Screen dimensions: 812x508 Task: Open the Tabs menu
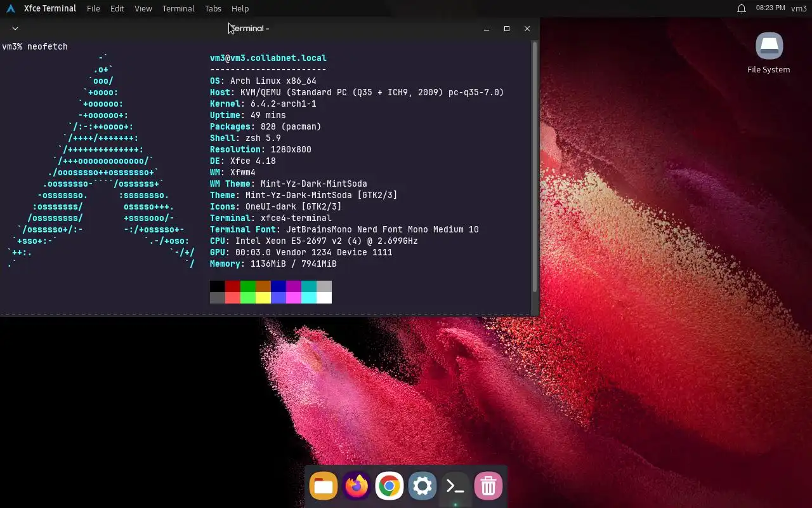pyautogui.click(x=213, y=8)
